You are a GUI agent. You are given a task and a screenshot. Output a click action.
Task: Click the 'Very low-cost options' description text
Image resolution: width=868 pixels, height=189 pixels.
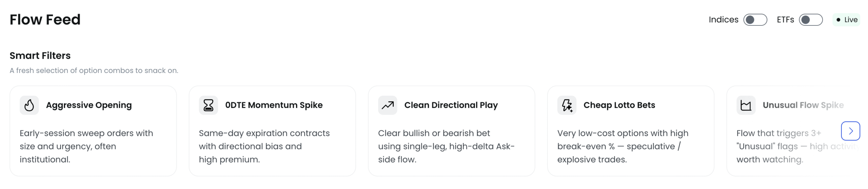623,146
